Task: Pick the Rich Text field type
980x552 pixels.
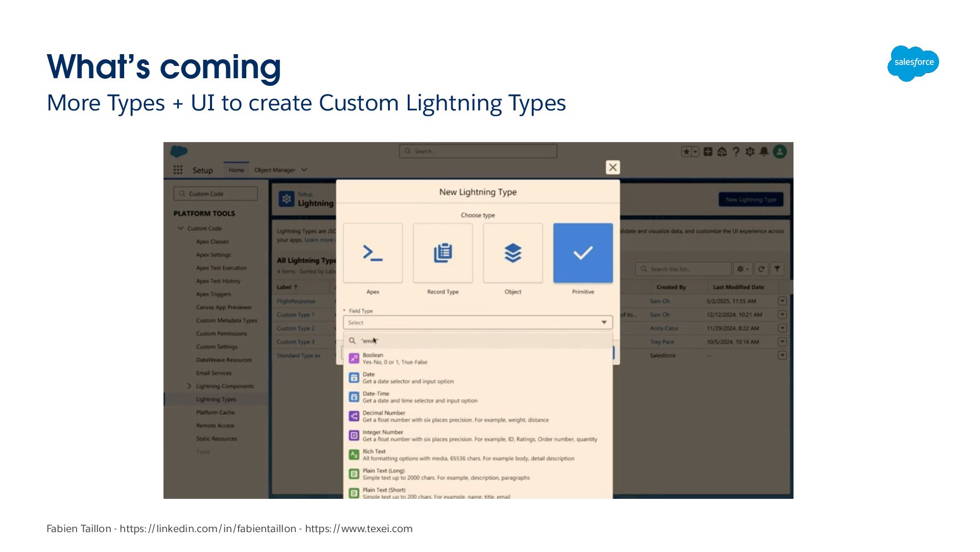Action: tap(478, 455)
